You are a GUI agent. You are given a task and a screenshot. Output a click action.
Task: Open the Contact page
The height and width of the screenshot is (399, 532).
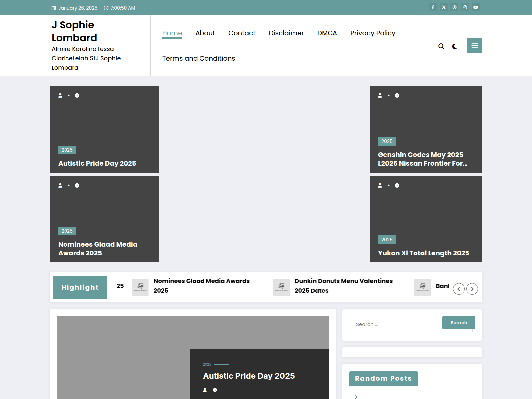coord(242,33)
